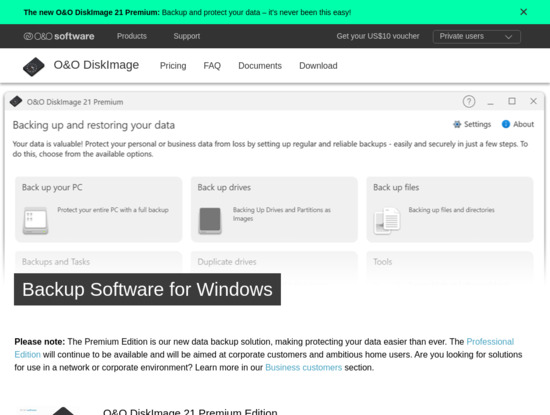
Task: Select the Back up files heading
Action: coord(396,187)
